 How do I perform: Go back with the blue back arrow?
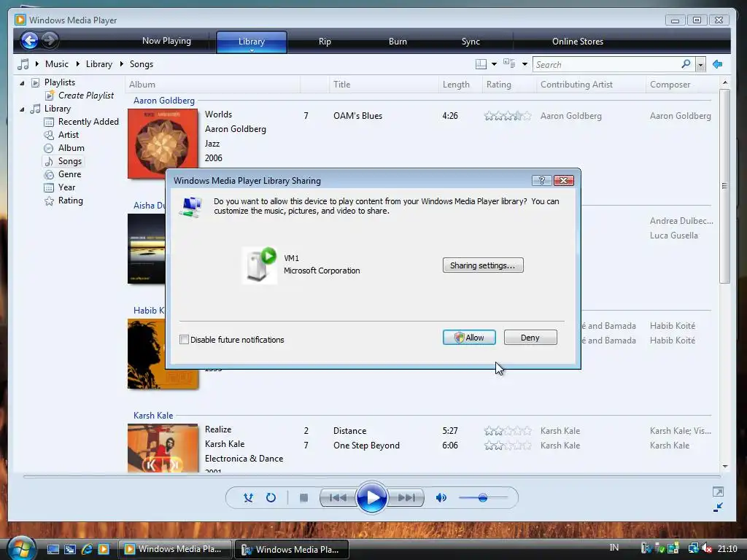(x=29, y=41)
